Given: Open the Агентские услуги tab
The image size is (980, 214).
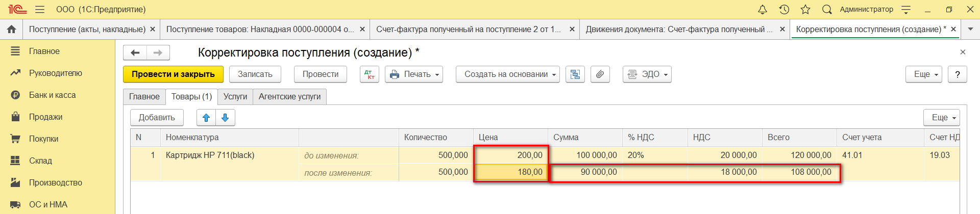Looking at the screenshot, I should pos(289,97).
